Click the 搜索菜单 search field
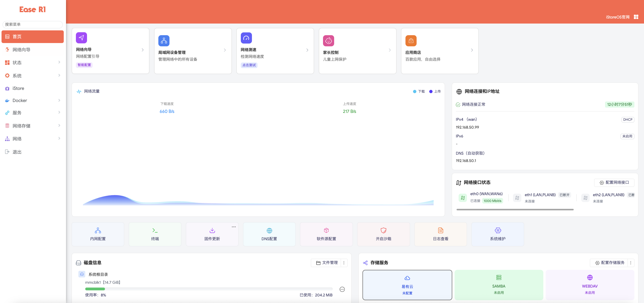644x303 pixels. 32,24
